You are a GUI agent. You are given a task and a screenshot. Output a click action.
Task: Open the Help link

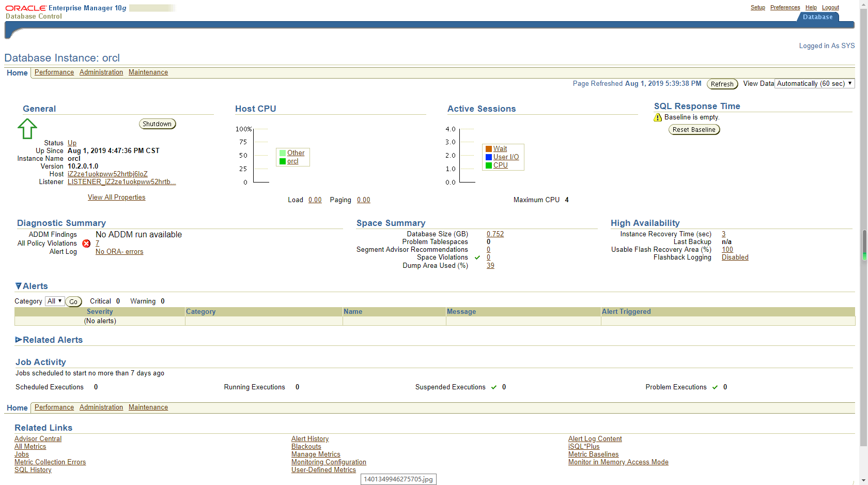pos(811,7)
